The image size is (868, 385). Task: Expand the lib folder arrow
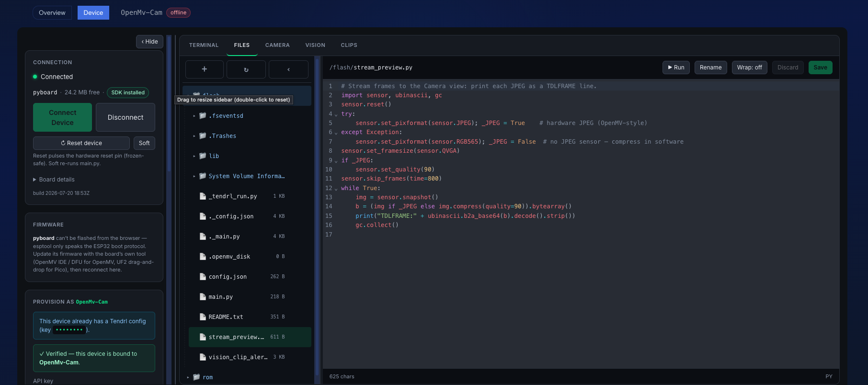(194, 156)
